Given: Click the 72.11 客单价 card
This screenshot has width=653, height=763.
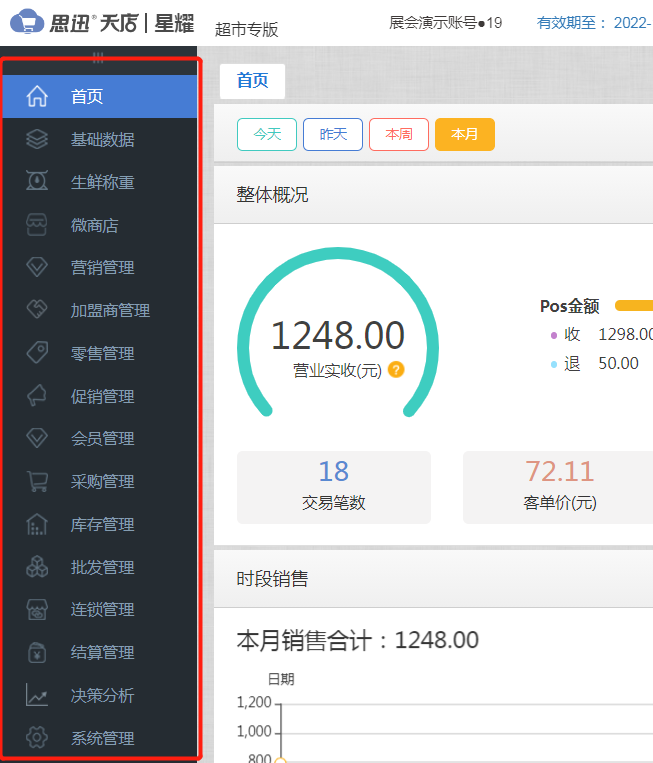Looking at the screenshot, I should click(558, 487).
